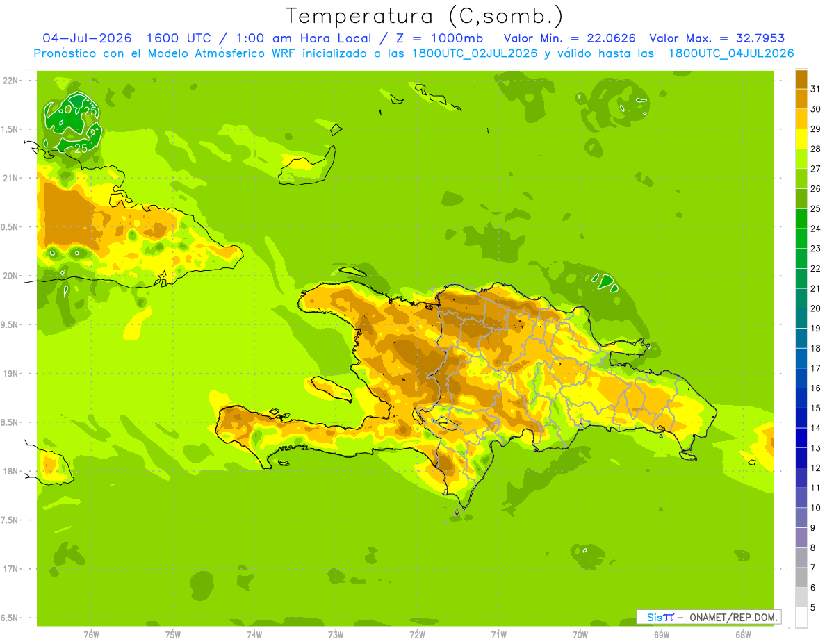The height and width of the screenshot is (644, 834).
Task: Click the legend swatch between 12 and 13
Action: point(801,458)
